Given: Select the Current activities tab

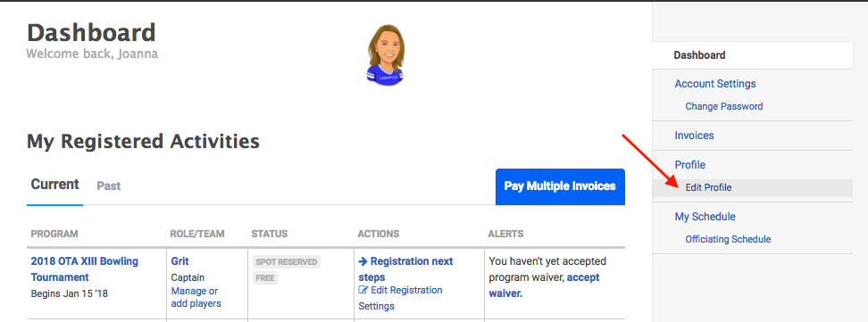Looking at the screenshot, I should coord(54,185).
